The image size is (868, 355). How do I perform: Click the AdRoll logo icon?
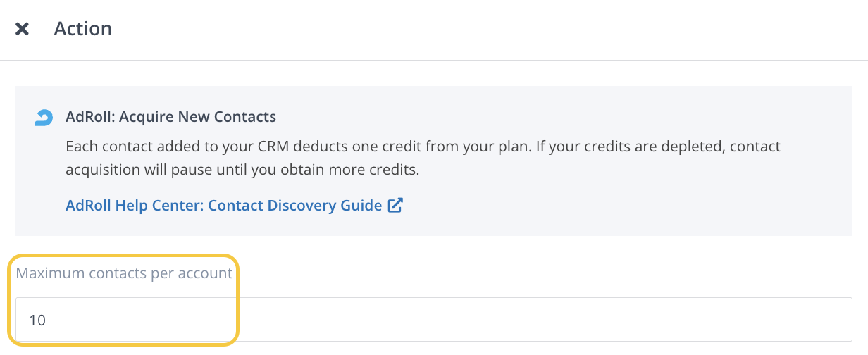[44, 118]
